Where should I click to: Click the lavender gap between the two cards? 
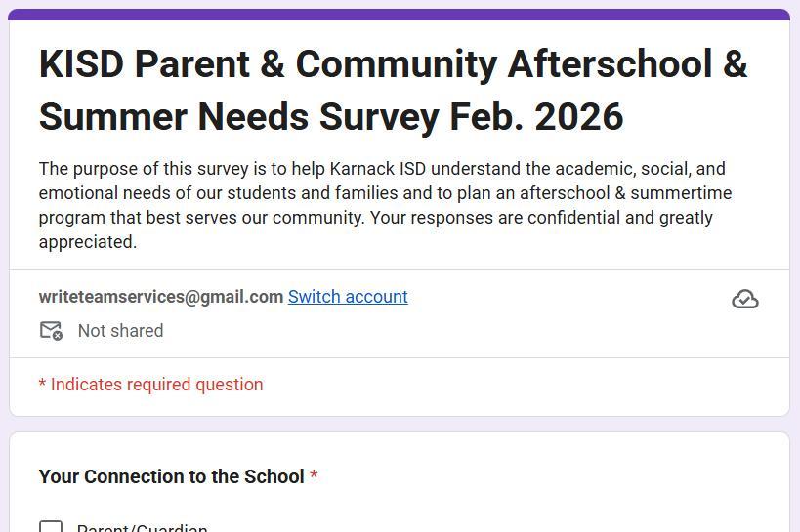tap(400, 425)
